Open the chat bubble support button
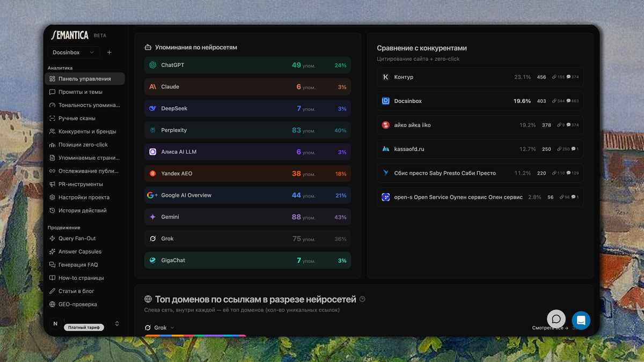This screenshot has height=362, width=644. pos(557,320)
